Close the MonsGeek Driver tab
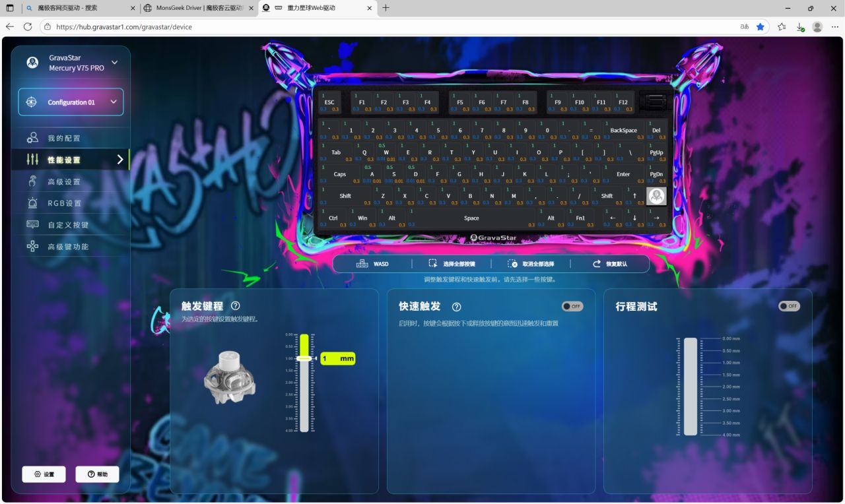Viewport: 845px width, 504px height. [251, 8]
